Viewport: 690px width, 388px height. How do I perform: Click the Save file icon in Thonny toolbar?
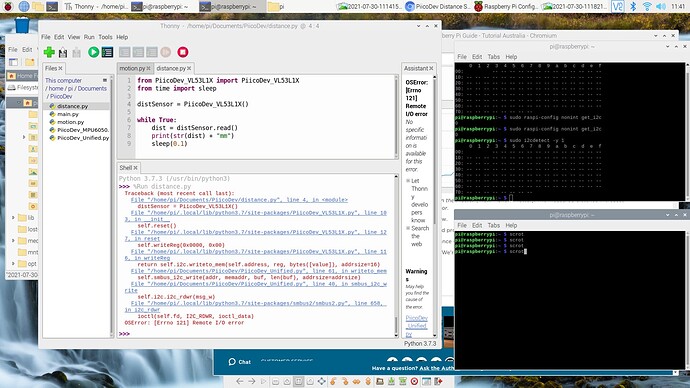click(63, 52)
